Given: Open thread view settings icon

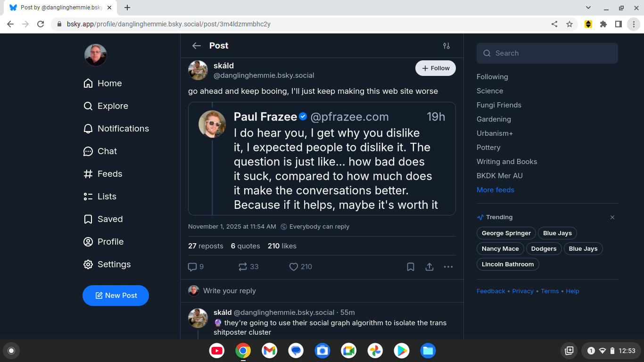Looking at the screenshot, I should click(x=446, y=46).
